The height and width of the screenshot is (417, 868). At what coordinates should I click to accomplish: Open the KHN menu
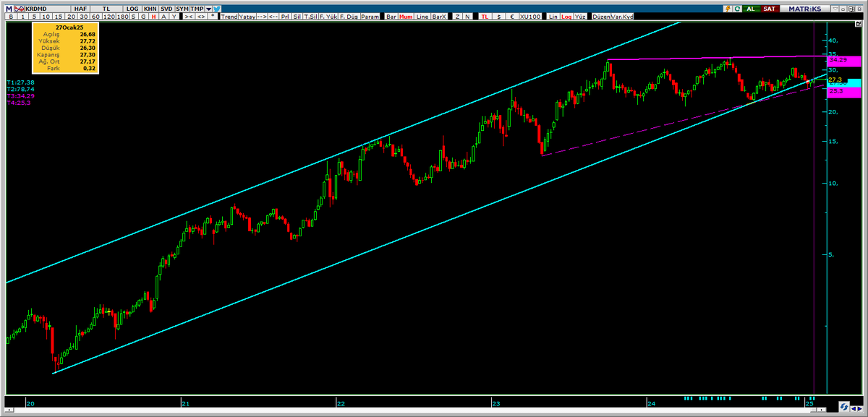(150, 8)
